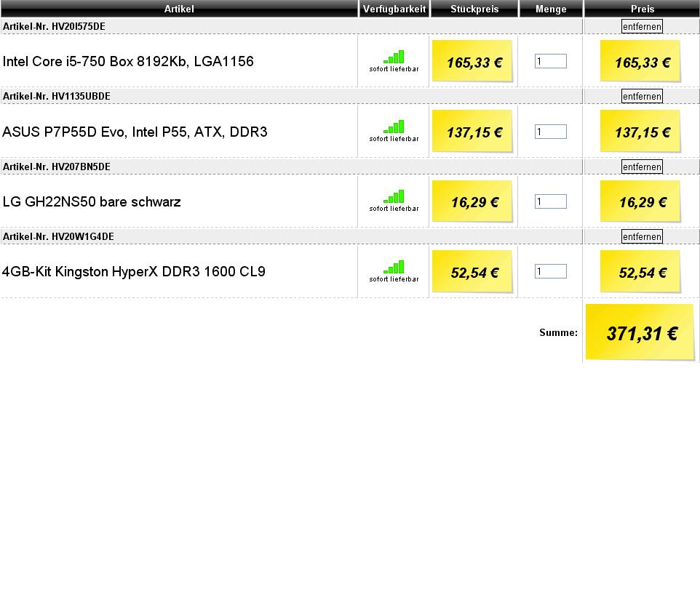700x597 pixels.
Task: Click line total 165,33 € in Preis column
Action: coord(640,61)
